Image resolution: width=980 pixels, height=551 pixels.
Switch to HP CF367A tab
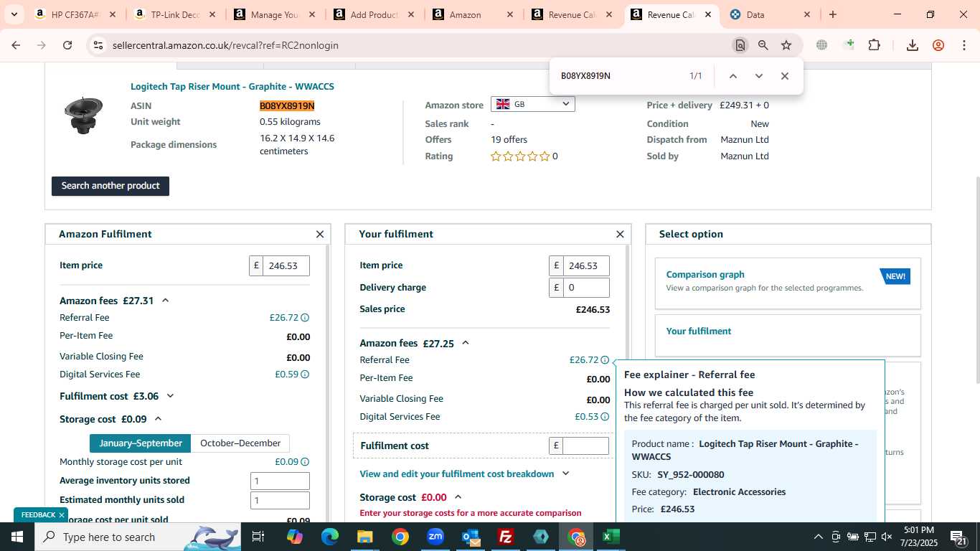point(75,14)
